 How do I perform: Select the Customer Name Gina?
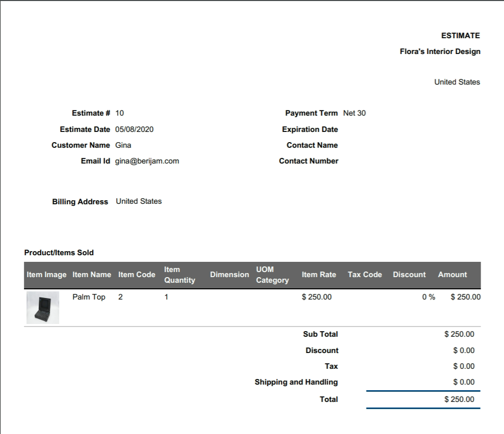tap(124, 145)
